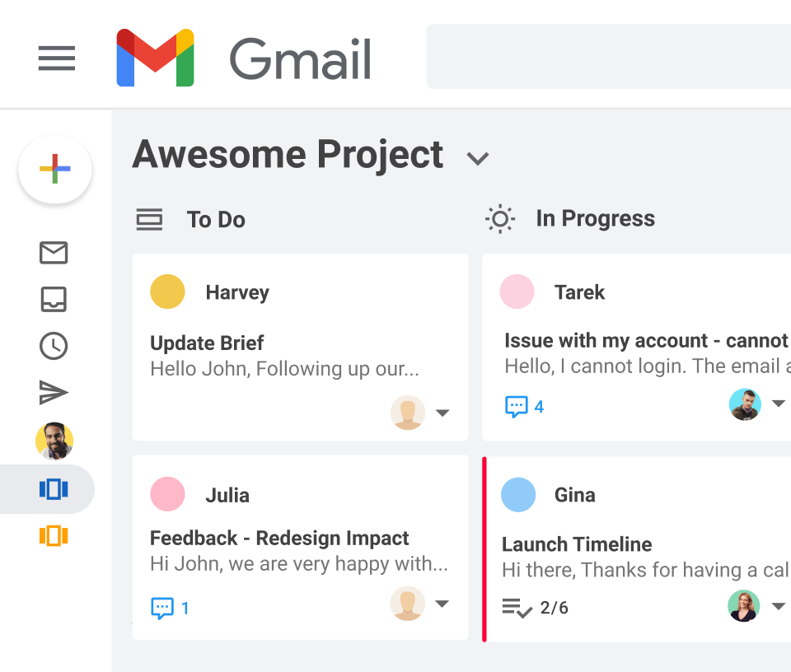Open Snoozed items via the clock icon
Viewport: 791px width, 672px height.
pyautogui.click(x=53, y=346)
